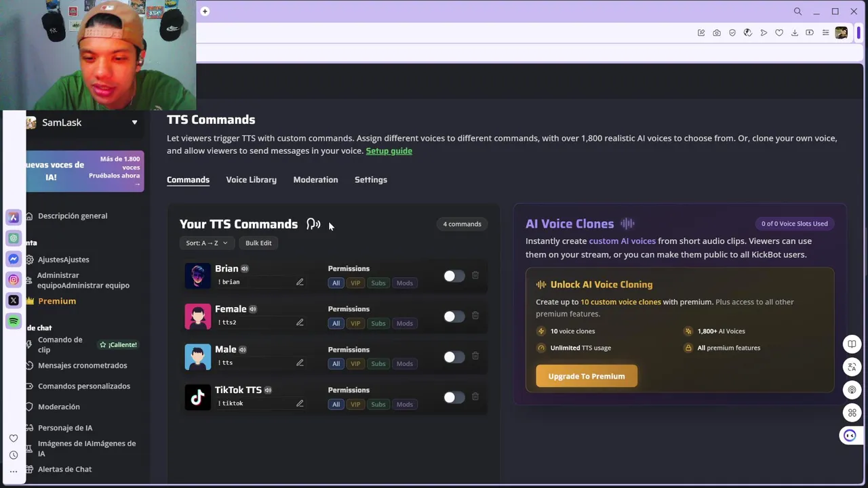
Task: Click the 0 of 0 Voice Slots Used badge
Action: click(x=794, y=224)
